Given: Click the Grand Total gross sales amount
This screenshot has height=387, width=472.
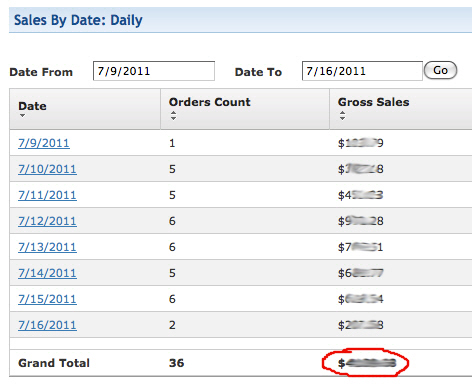Looking at the screenshot, I should tap(367, 363).
